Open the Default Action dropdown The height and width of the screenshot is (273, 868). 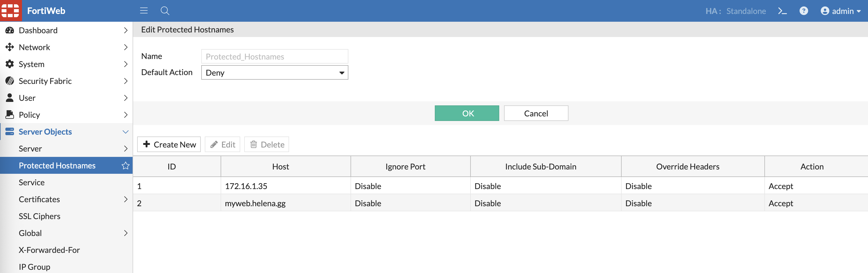pyautogui.click(x=274, y=73)
